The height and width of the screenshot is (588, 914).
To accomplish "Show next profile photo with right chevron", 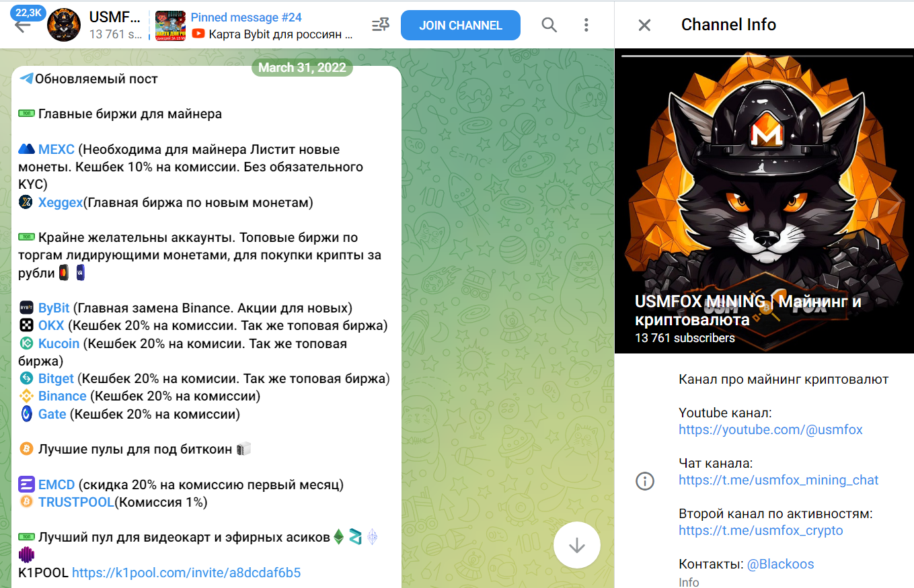I will tap(894, 202).
